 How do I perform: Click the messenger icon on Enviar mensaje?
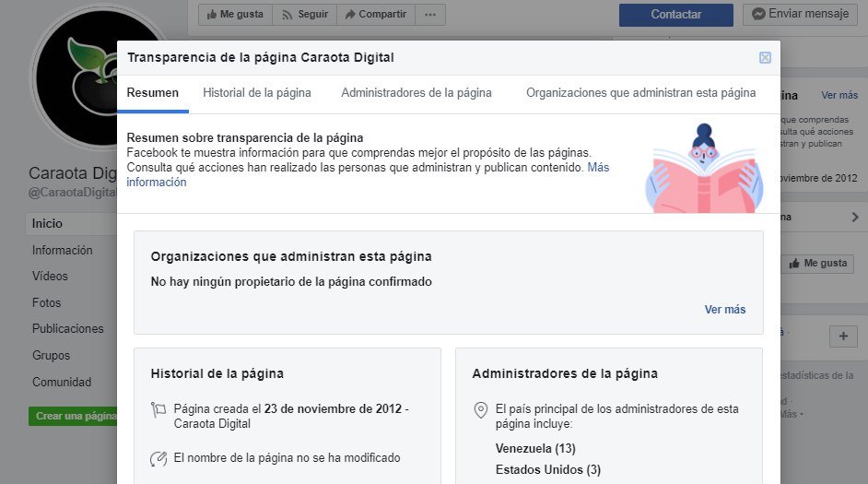tap(758, 15)
